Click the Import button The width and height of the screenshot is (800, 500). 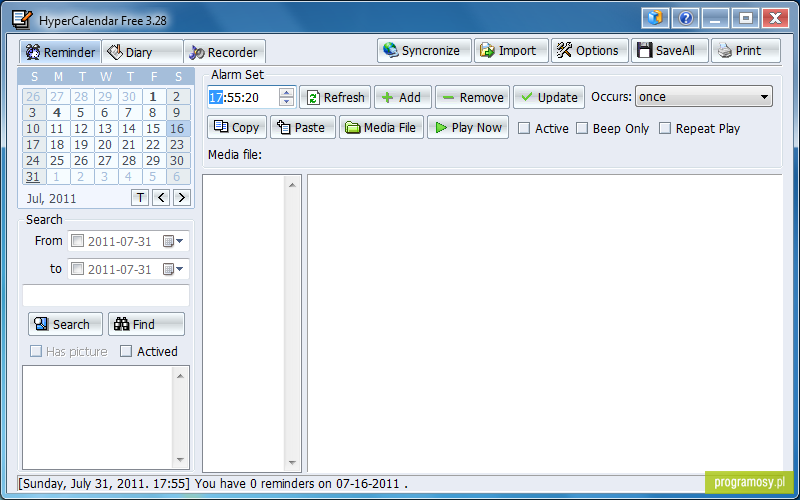(x=511, y=51)
